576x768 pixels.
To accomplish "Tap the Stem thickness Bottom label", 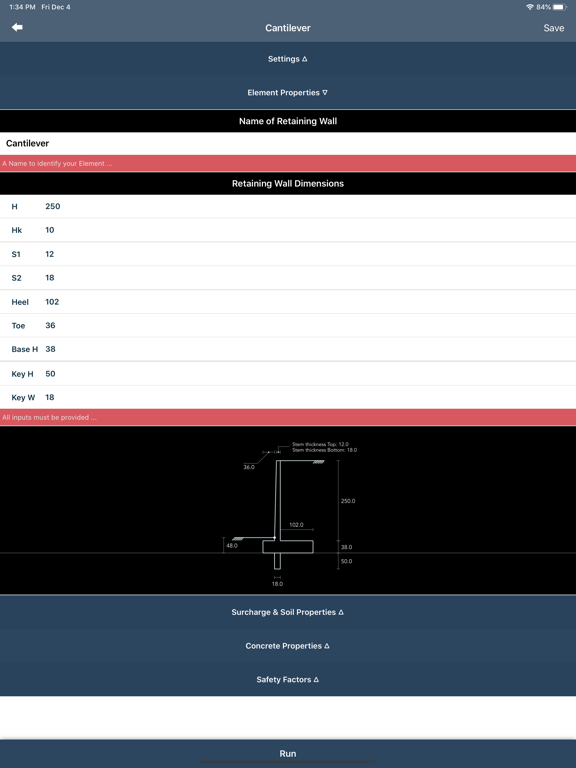I will point(325,450).
